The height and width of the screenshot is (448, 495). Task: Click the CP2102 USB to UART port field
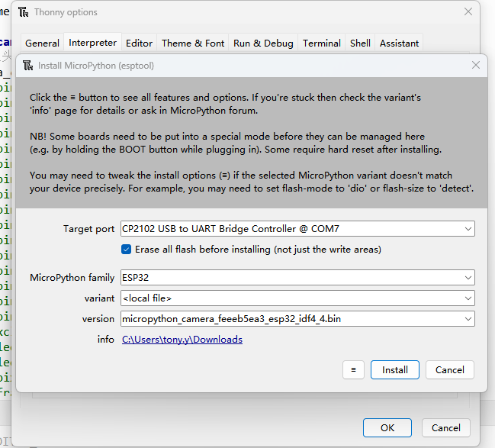coord(297,229)
